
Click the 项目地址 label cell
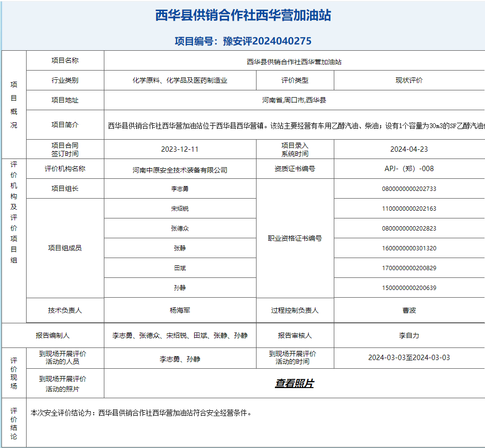pos(65,100)
